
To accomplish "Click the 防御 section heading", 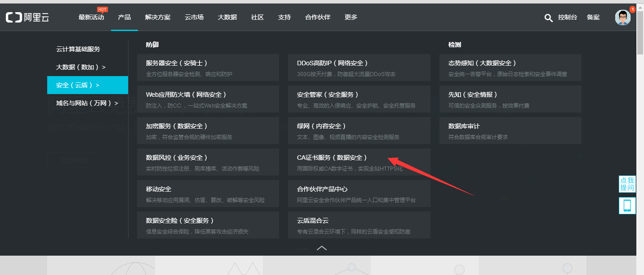I will 152,45.
